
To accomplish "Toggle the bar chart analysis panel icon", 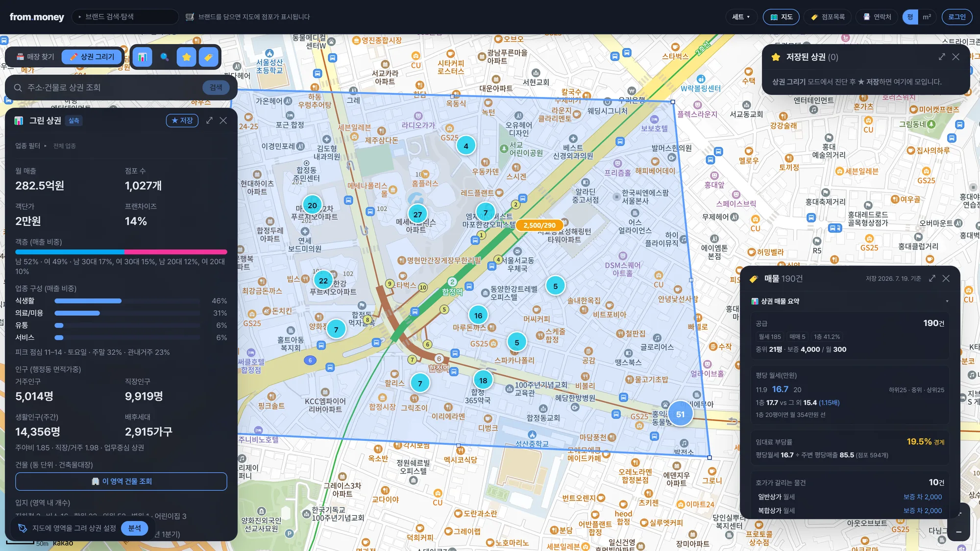I will (142, 57).
